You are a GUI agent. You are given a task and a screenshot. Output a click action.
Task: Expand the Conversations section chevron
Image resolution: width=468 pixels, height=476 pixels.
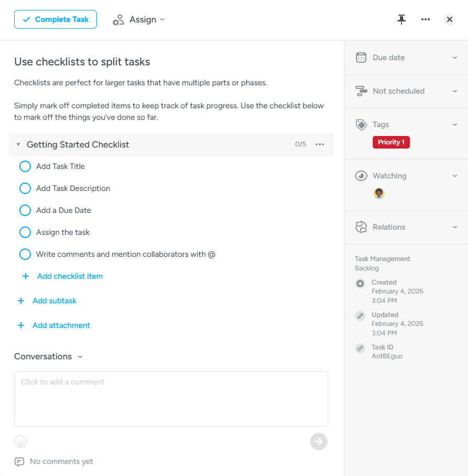tap(80, 357)
